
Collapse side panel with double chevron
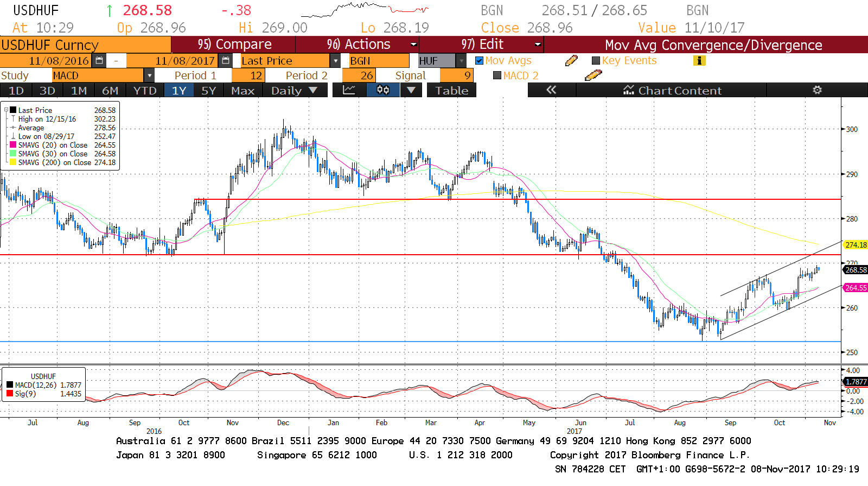(x=551, y=90)
